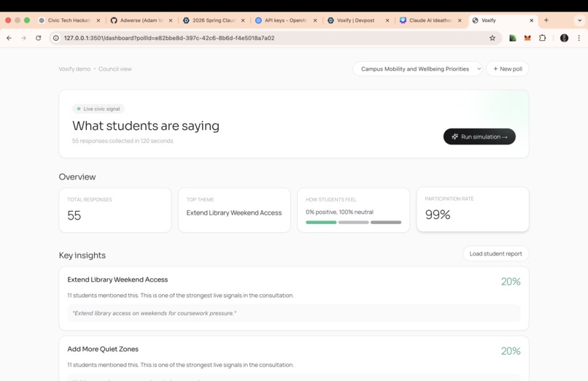The width and height of the screenshot is (588, 381).
Task: Open the Extensions puzzle-piece menu
Action: 542,38
